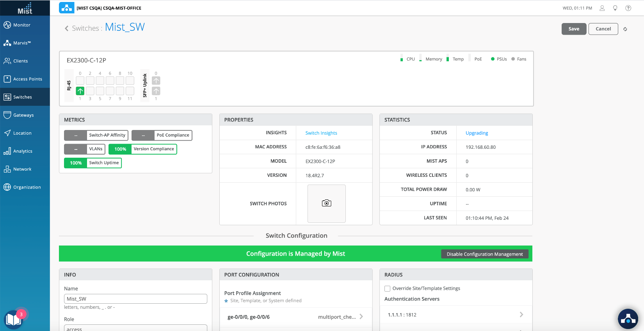The image size is (644, 331).
Task: Click the Switch Insights link
Action: pos(321,133)
